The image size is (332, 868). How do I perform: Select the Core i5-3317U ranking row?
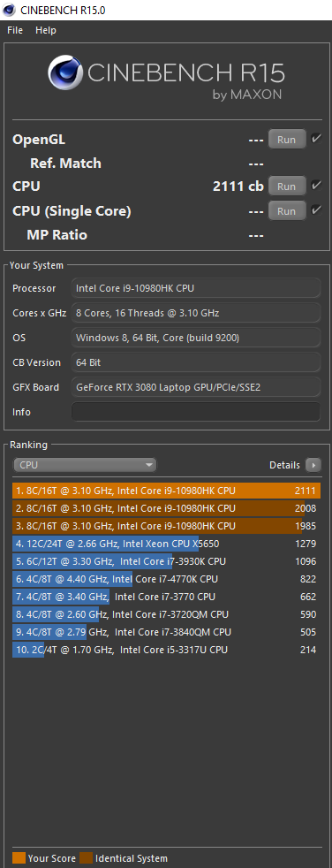pyautogui.click(x=166, y=650)
